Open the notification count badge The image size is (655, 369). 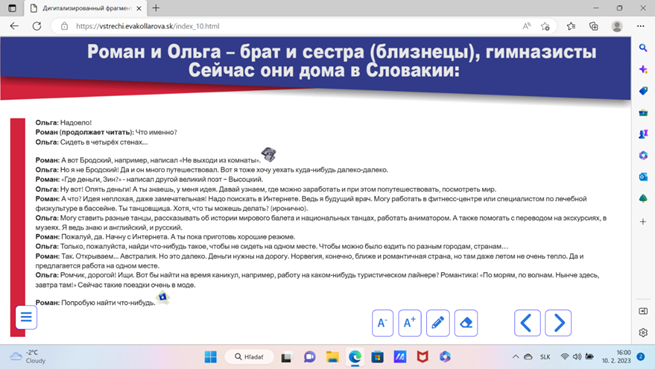point(641,356)
